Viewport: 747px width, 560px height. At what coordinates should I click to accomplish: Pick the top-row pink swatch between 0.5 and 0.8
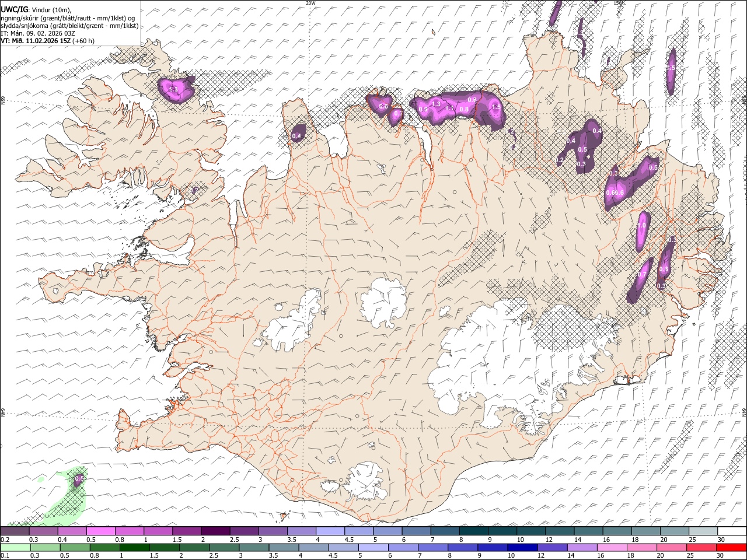pyautogui.click(x=100, y=531)
